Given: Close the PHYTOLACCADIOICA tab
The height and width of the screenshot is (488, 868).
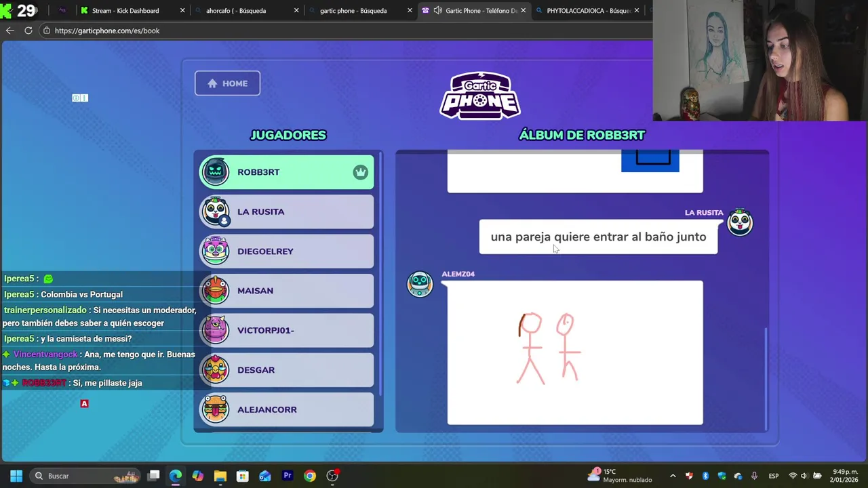Looking at the screenshot, I should click(636, 10).
